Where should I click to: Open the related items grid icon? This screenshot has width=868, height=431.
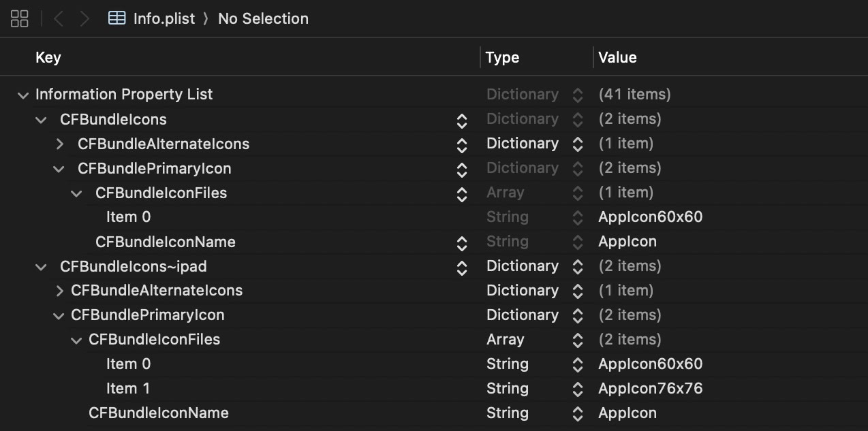point(20,18)
